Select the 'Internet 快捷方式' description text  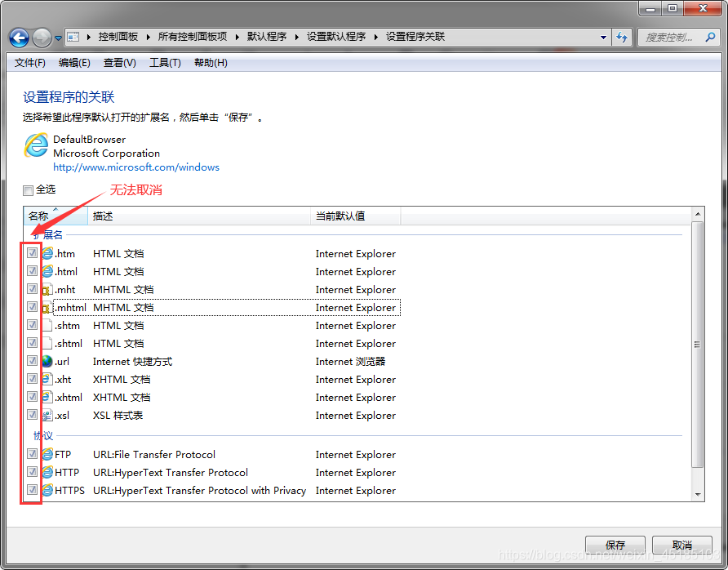133,362
